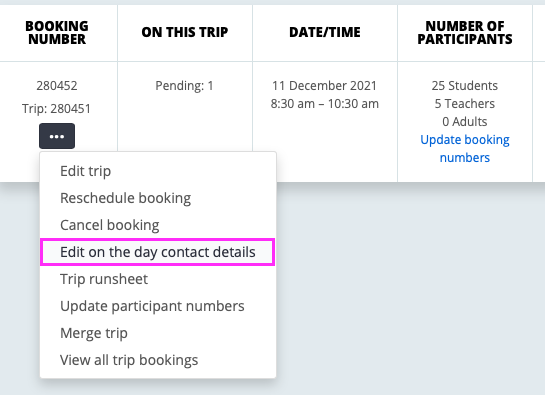The height and width of the screenshot is (395, 545).
Task: Follow the Update booking numbers link
Action: point(465,148)
